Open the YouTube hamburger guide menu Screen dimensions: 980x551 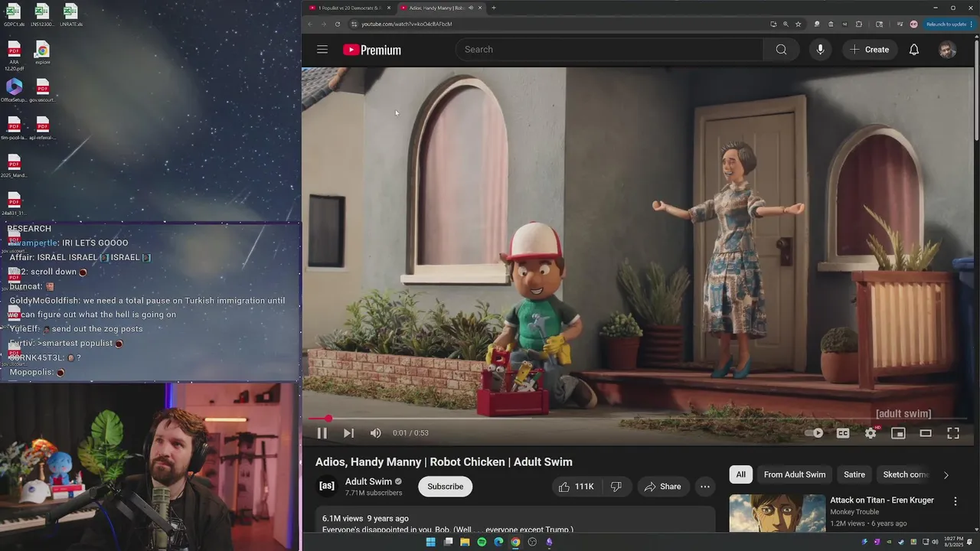point(322,50)
